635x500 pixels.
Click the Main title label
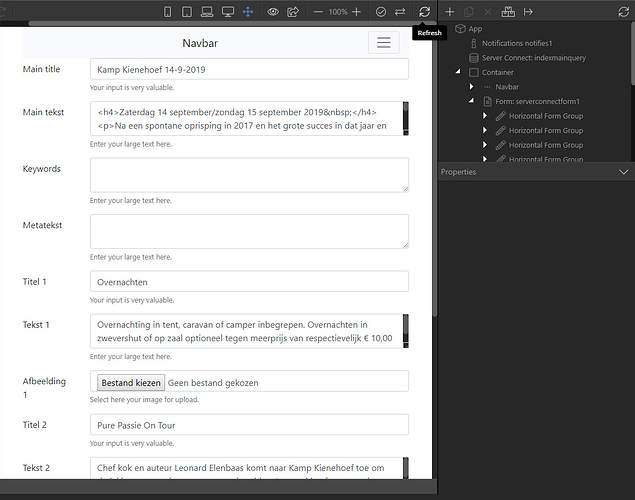pyautogui.click(x=41, y=69)
